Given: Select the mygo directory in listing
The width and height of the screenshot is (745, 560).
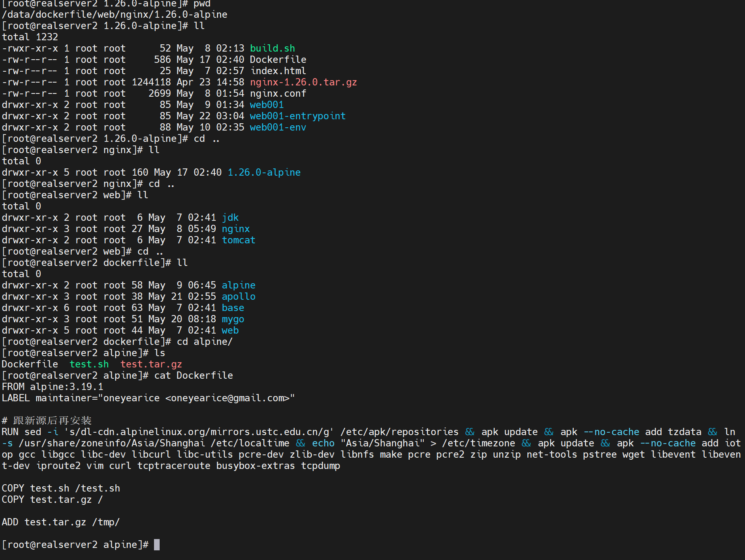Looking at the screenshot, I should coord(233,319).
